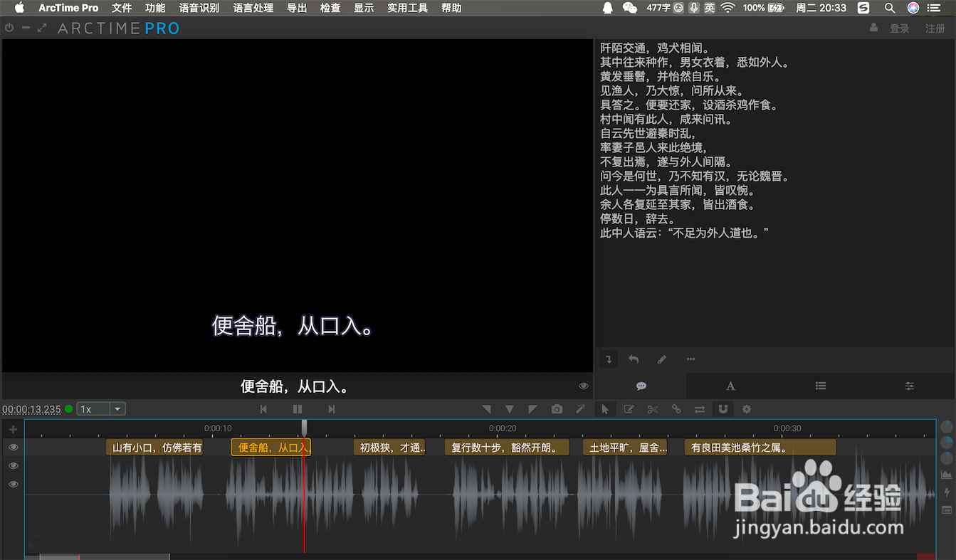Select subtitle block 便舍船，从口入

[271, 448]
